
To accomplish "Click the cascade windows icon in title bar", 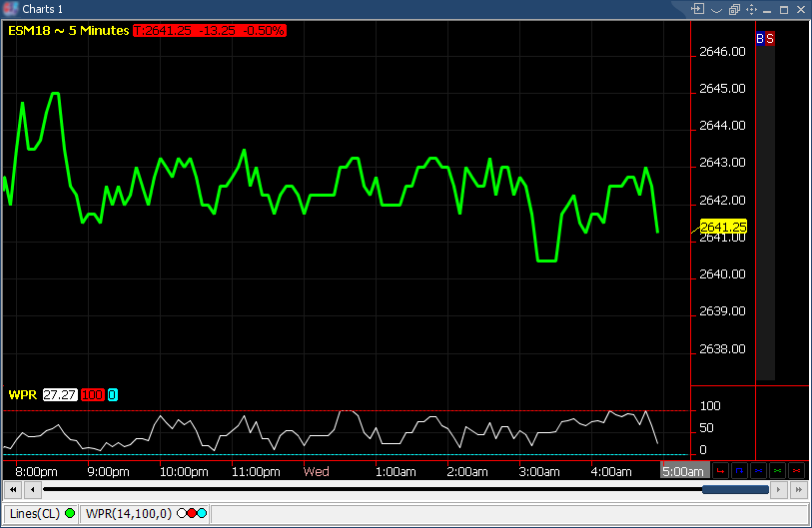I will click(x=734, y=9).
